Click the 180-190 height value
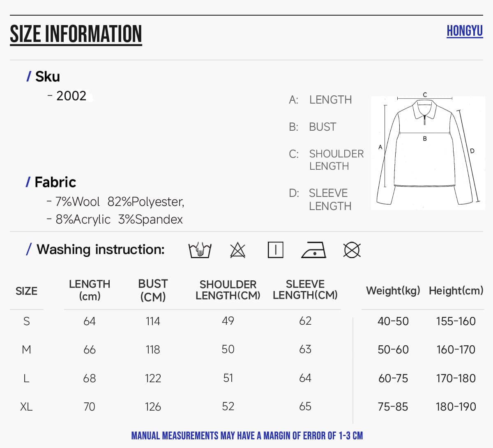The height and width of the screenshot is (448, 493). pyautogui.click(x=456, y=407)
